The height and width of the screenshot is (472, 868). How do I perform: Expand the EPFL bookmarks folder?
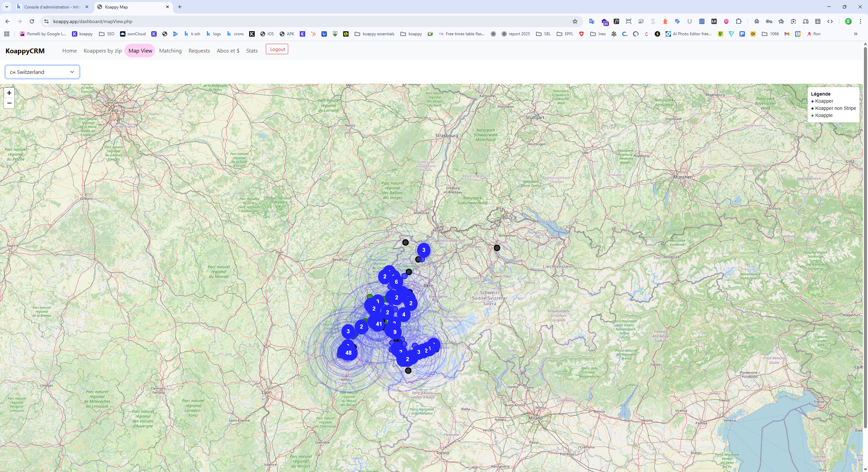[x=565, y=34]
